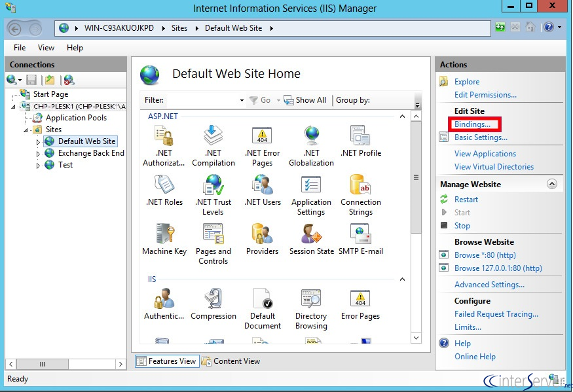The height and width of the screenshot is (392, 573).
Task: Open .NET Globalization feature
Action: click(311, 146)
